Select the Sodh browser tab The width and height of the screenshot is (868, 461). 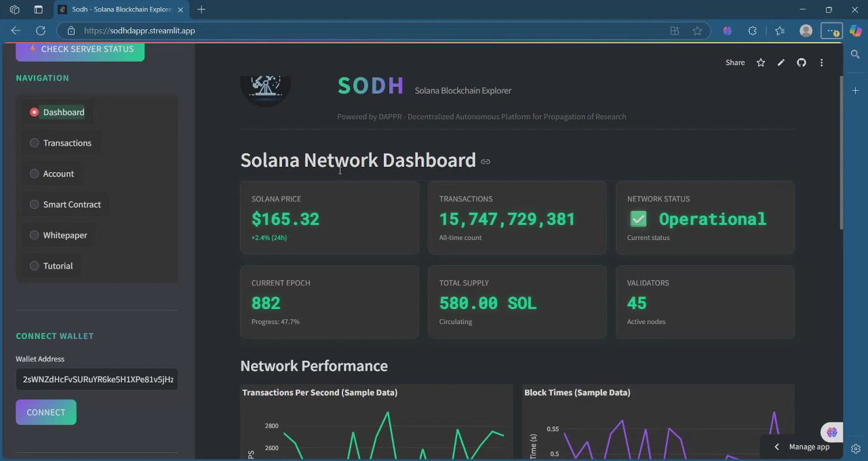click(x=121, y=9)
